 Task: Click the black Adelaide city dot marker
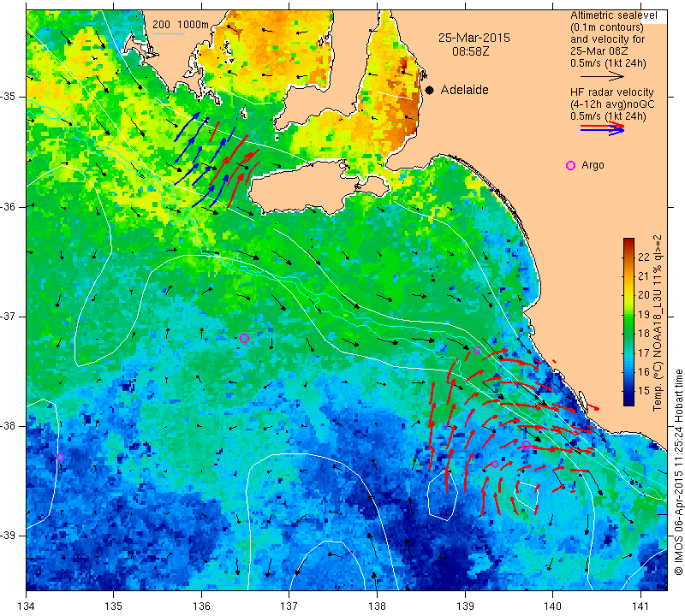[430, 90]
